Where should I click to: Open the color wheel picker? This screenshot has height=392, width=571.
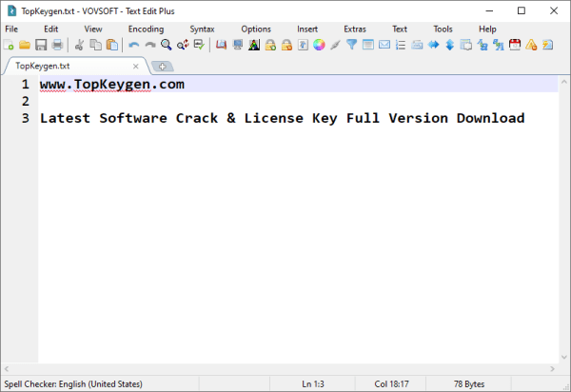tap(319, 45)
